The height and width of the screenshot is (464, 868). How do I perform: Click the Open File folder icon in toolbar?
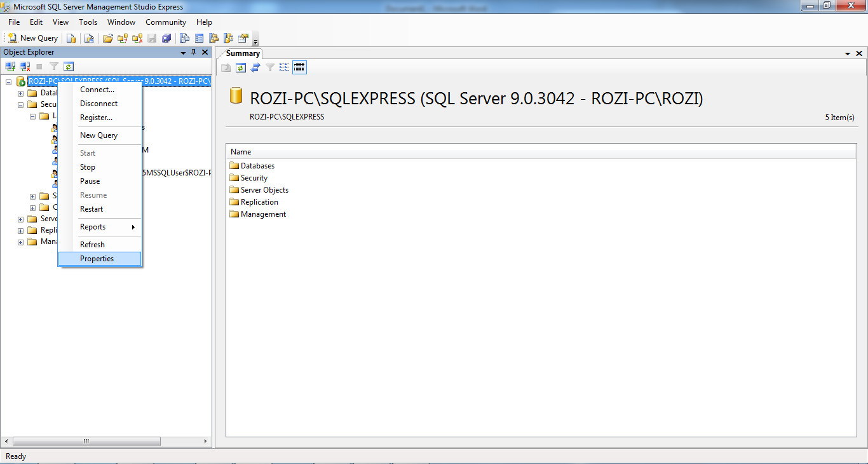point(108,38)
